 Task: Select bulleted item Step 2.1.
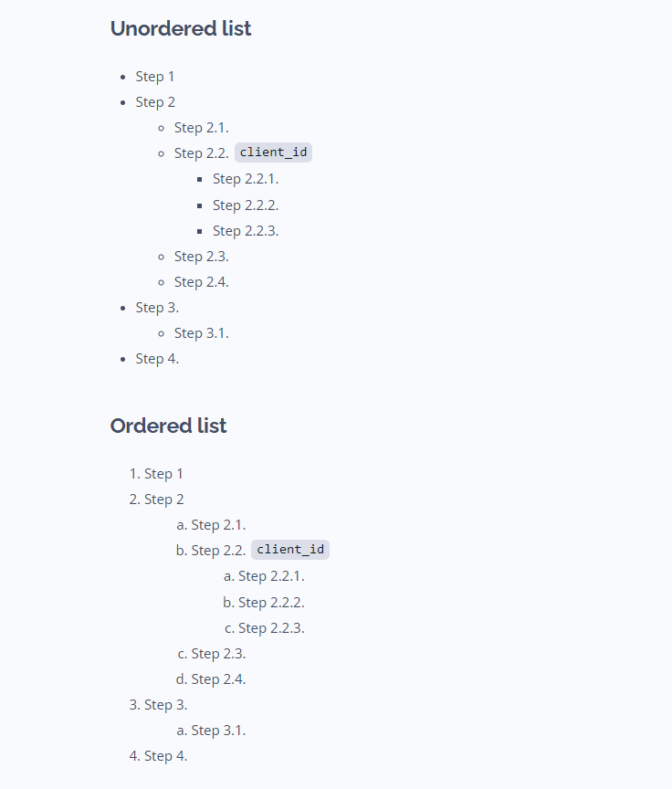[x=201, y=128]
